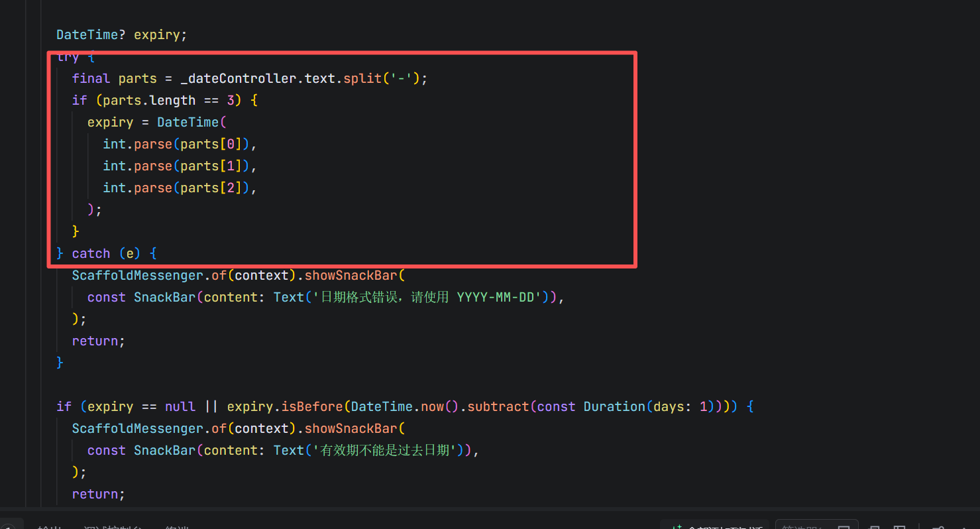This screenshot has height=529, width=980.
Task: Click the 'int.parse(parts[2]),' line
Action: (x=180, y=188)
